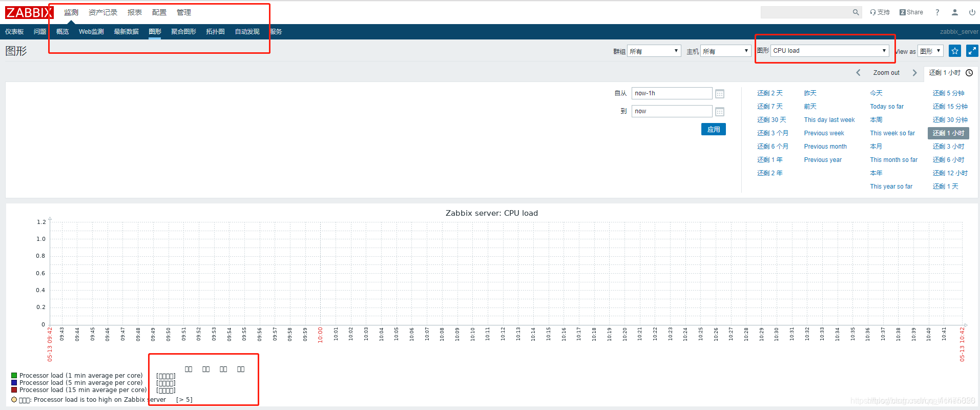The width and height of the screenshot is (980, 410).
Task: Click the logout power icon
Action: click(x=972, y=12)
